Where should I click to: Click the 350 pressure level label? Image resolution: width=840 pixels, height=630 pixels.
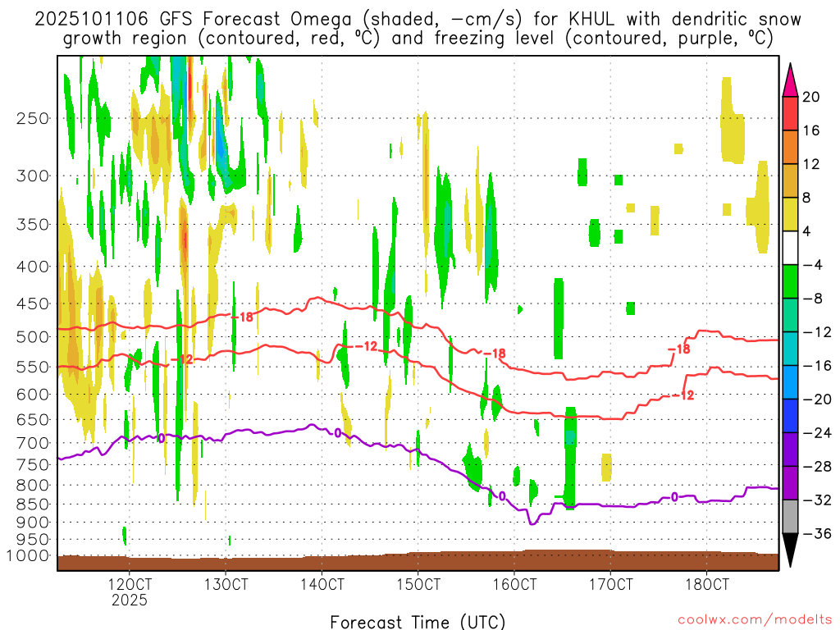[x=33, y=225]
